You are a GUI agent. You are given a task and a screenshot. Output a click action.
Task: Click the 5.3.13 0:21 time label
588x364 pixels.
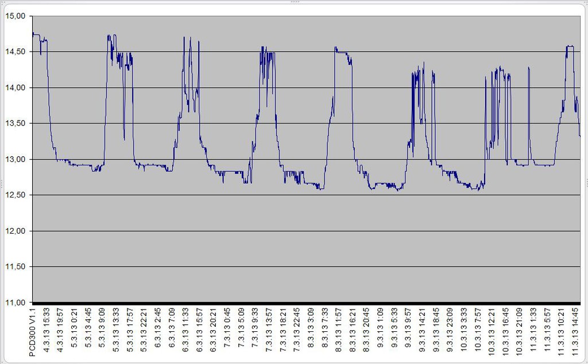click(74, 328)
